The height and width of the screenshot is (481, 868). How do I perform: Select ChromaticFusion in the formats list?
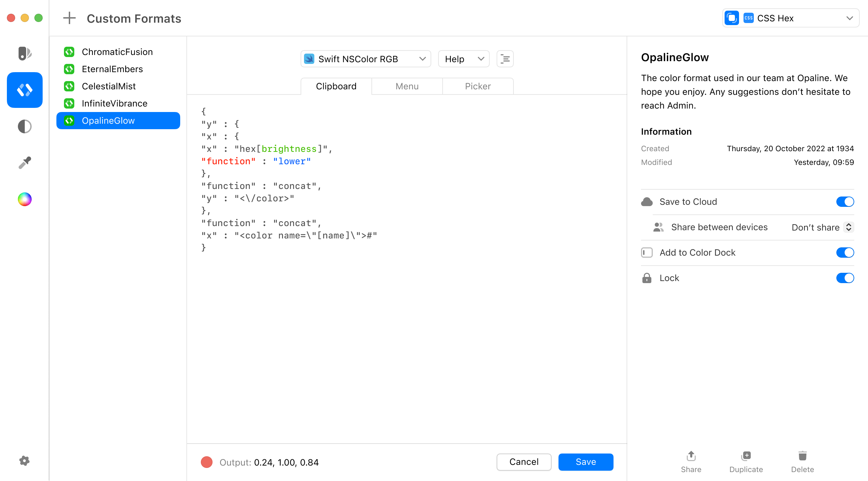tap(118, 52)
